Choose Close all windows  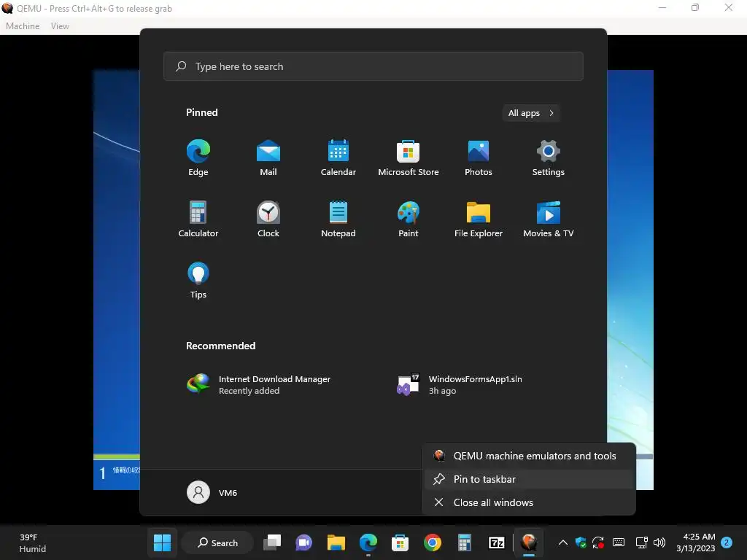click(529, 502)
